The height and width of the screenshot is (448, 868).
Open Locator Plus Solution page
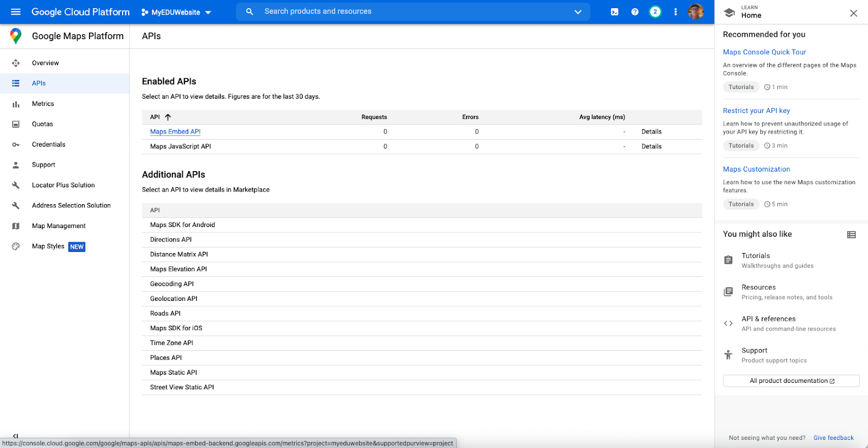(x=65, y=185)
